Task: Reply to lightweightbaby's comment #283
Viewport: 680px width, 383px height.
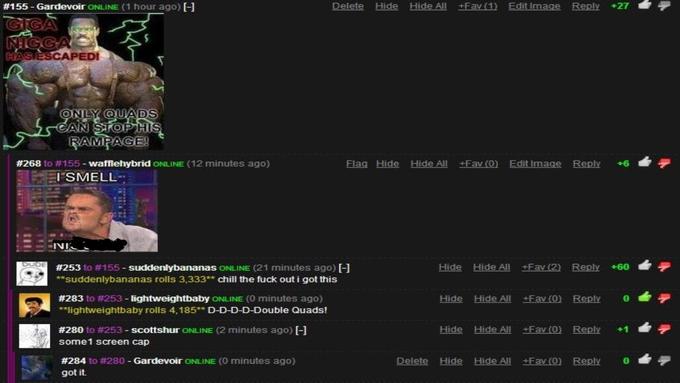Action: tap(586, 298)
